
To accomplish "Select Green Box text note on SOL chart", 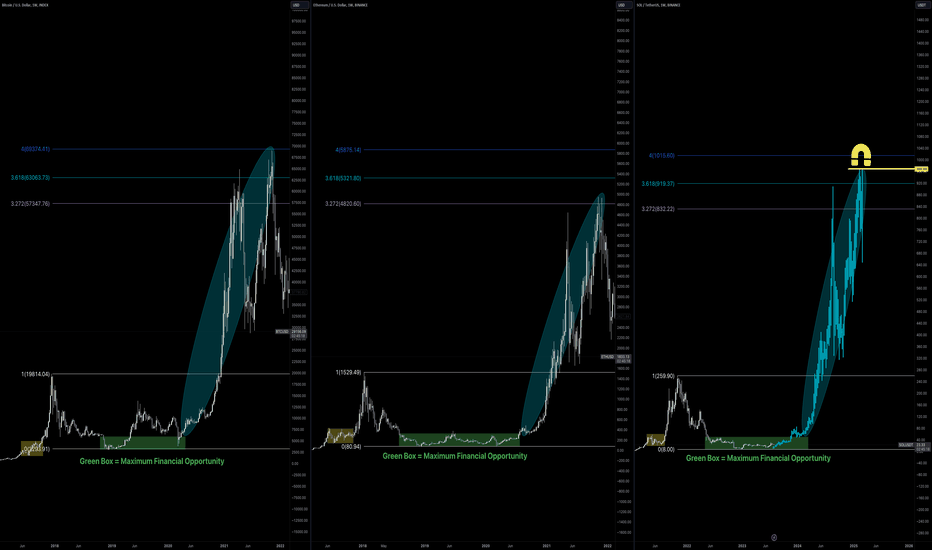I will point(758,458).
